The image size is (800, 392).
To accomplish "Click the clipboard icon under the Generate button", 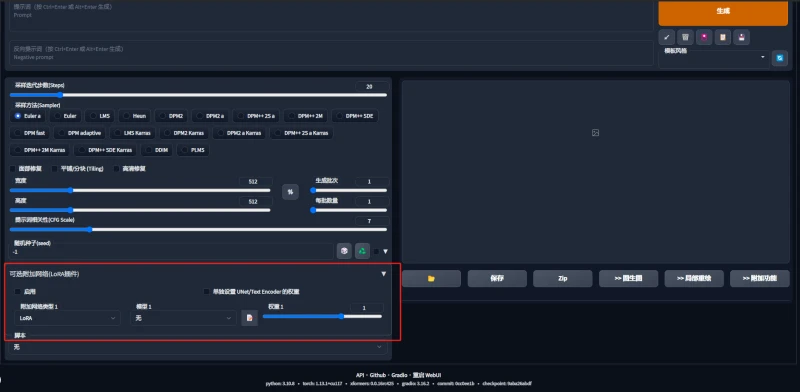I will [x=722, y=37].
